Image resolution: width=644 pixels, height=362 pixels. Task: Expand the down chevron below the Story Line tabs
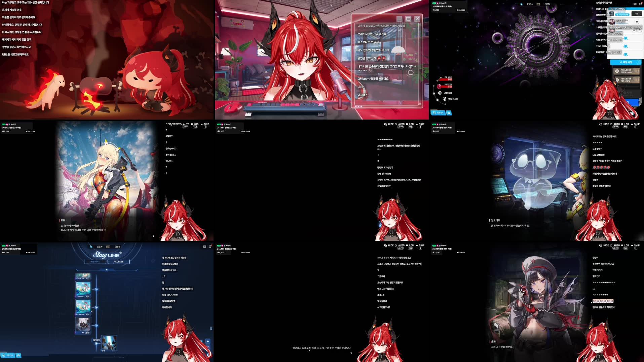pyautogui.click(x=106, y=269)
